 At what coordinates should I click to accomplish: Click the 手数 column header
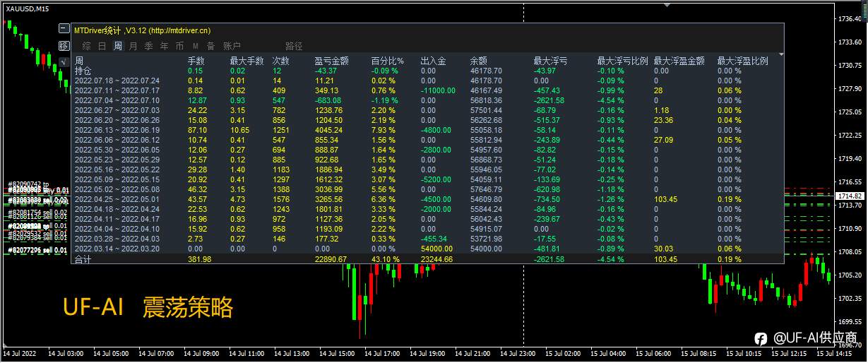coord(196,61)
